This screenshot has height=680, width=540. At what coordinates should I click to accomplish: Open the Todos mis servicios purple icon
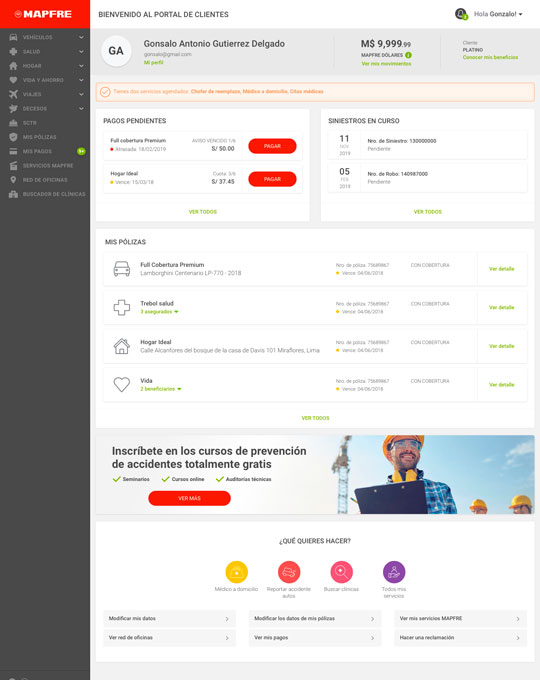tap(394, 572)
